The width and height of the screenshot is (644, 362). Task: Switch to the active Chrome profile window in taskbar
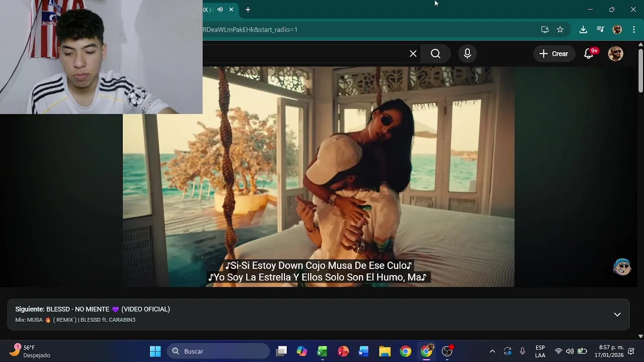427,351
